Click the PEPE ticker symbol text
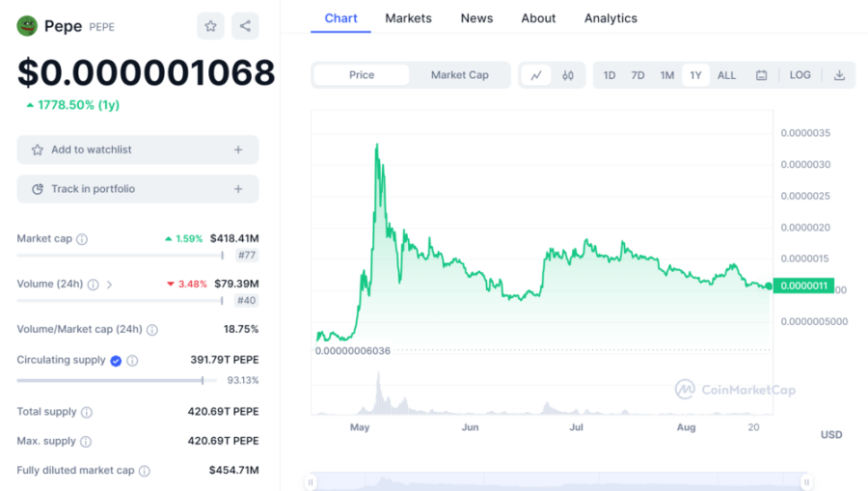 point(102,27)
